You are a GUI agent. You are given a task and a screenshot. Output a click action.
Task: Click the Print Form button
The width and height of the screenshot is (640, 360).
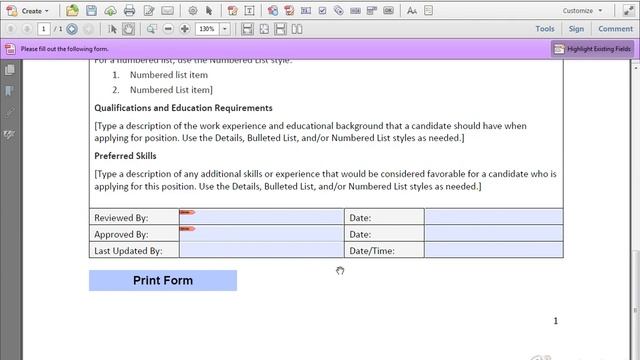pos(163,280)
